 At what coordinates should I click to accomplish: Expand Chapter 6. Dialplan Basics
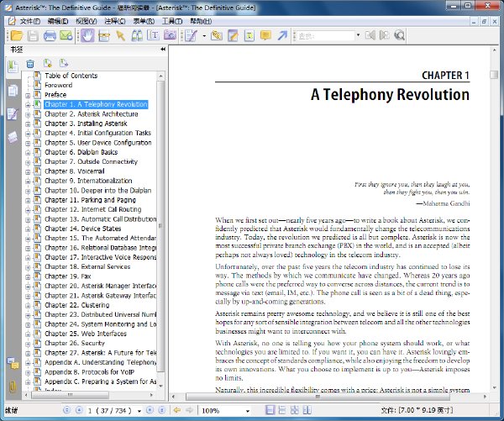tap(28, 153)
